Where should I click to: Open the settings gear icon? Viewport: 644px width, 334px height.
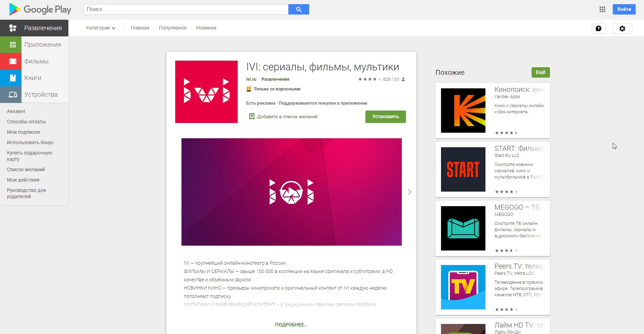(622, 28)
